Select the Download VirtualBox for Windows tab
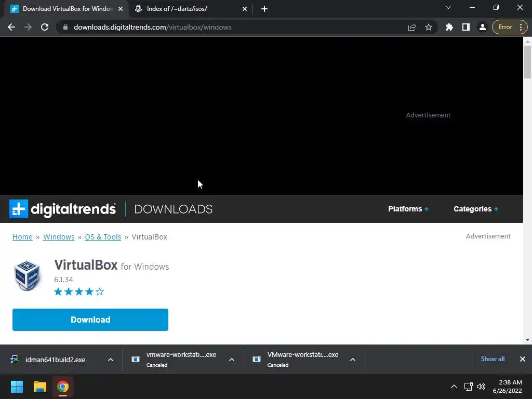The image size is (532, 399). pyautogui.click(x=67, y=9)
